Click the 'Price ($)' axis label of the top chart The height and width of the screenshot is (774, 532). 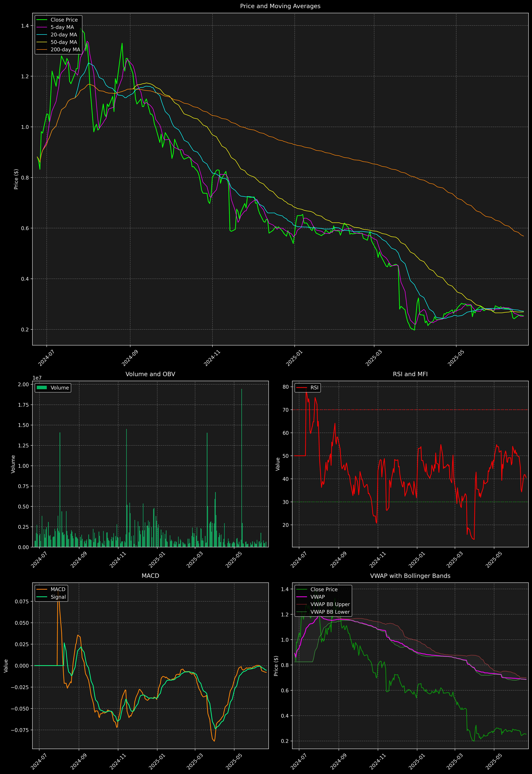(x=16, y=179)
